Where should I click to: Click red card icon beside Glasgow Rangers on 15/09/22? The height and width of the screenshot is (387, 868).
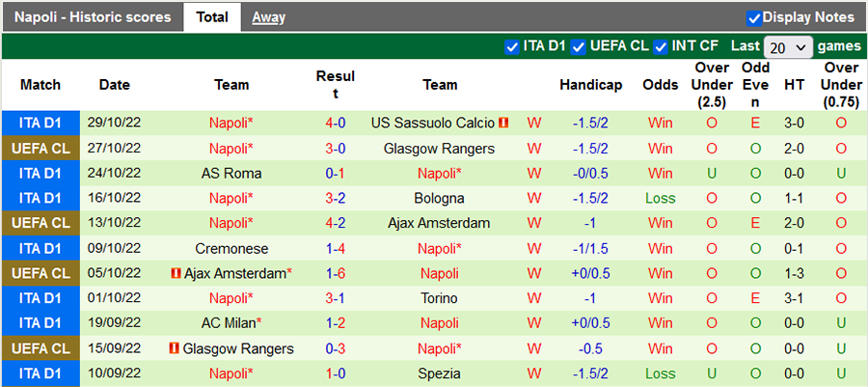pyautogui.click(x=176, y=348)
